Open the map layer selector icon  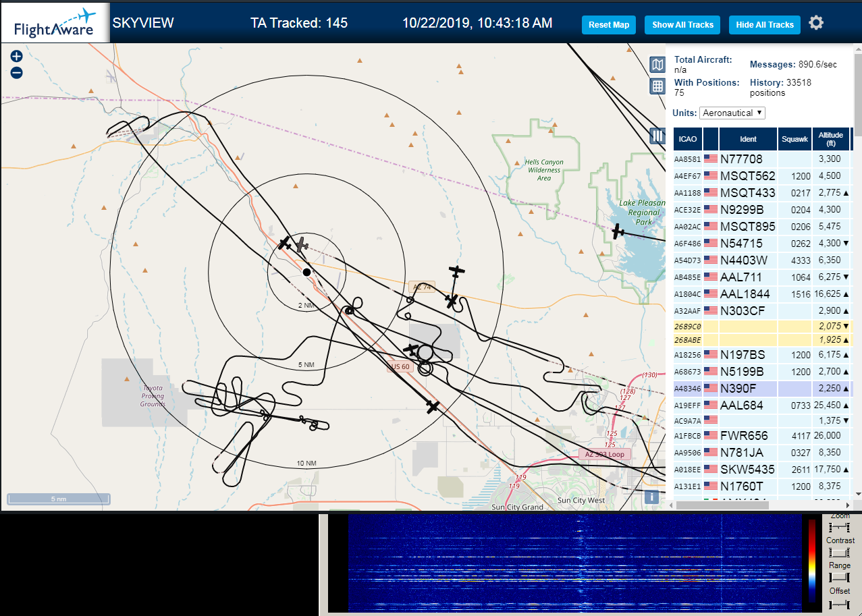click(657, 65)
